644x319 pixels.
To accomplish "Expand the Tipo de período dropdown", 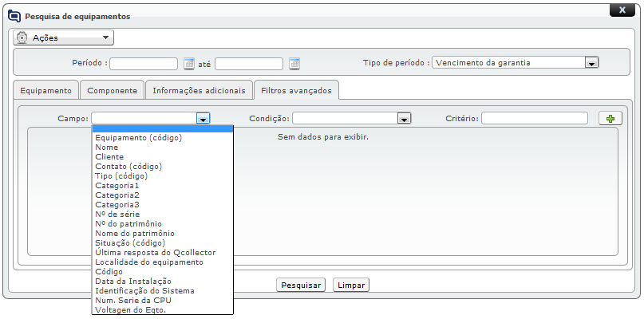I will click(591, 62).
